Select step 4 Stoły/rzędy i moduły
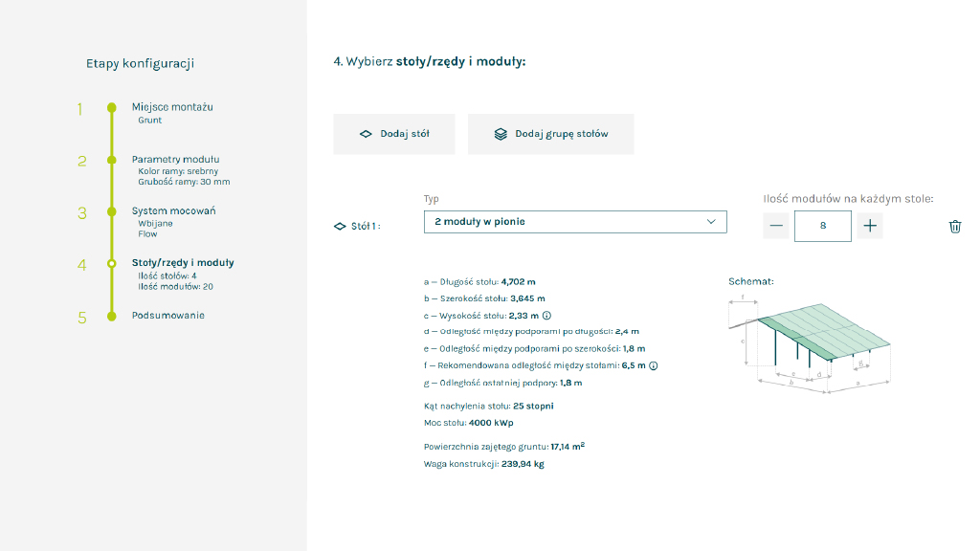This screenshot has height=551, width=980. click(183, 263)
